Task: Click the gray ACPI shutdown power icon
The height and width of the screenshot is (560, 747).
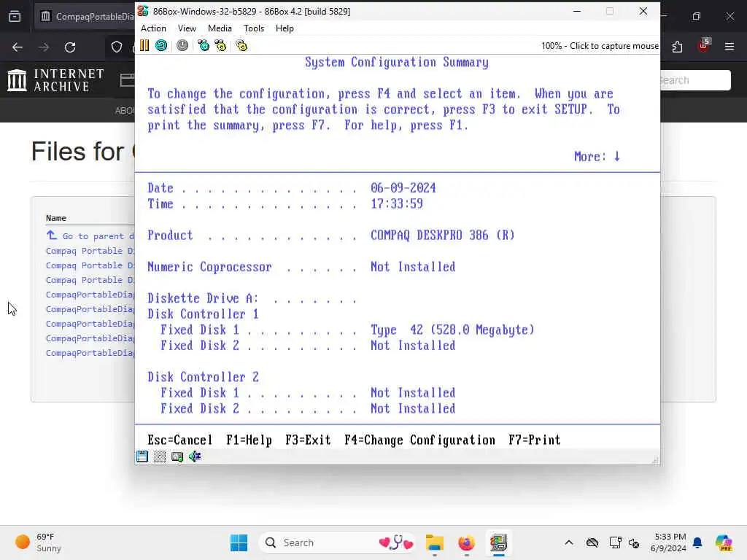Action: point(182,46)
